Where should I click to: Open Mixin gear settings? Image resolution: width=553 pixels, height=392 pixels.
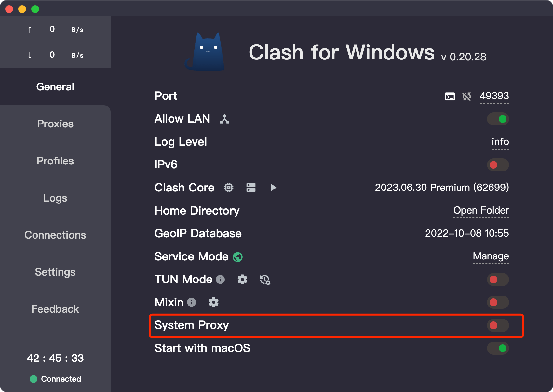(x=213, y=302)
